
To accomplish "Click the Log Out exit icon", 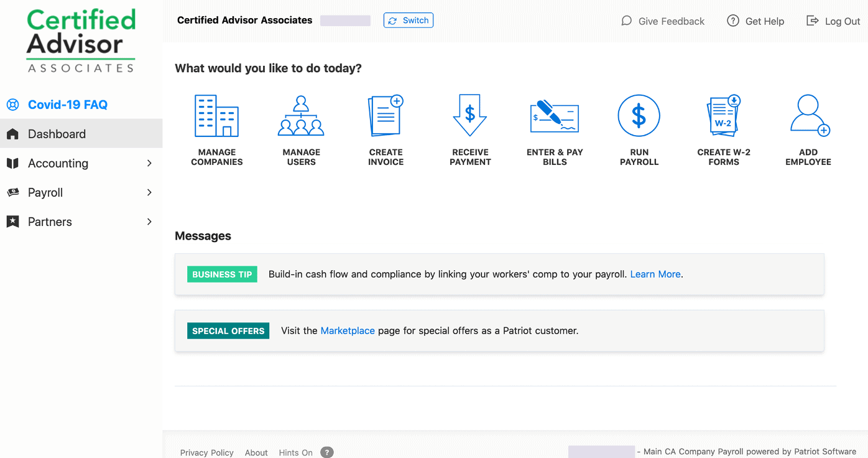I will tap(812, 21).
